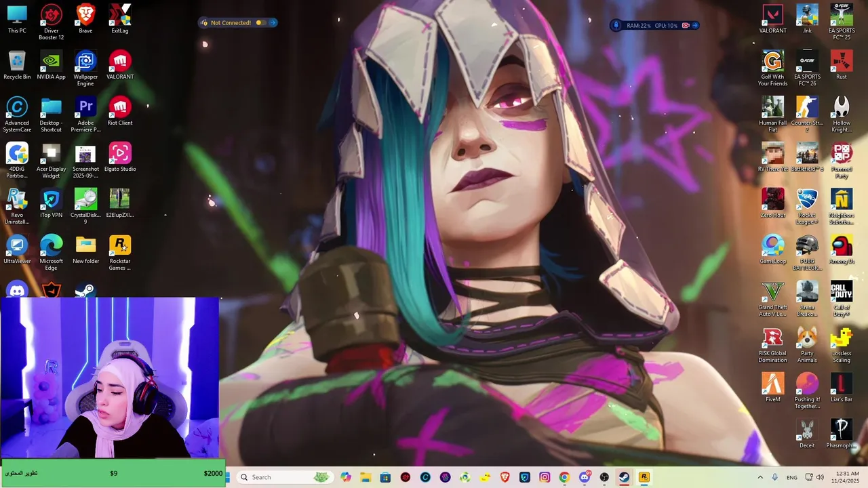Launch Human Fall Flat shortcut
Image resolution: width=868 pixels, height=488 pixels.
pos(773,115)
